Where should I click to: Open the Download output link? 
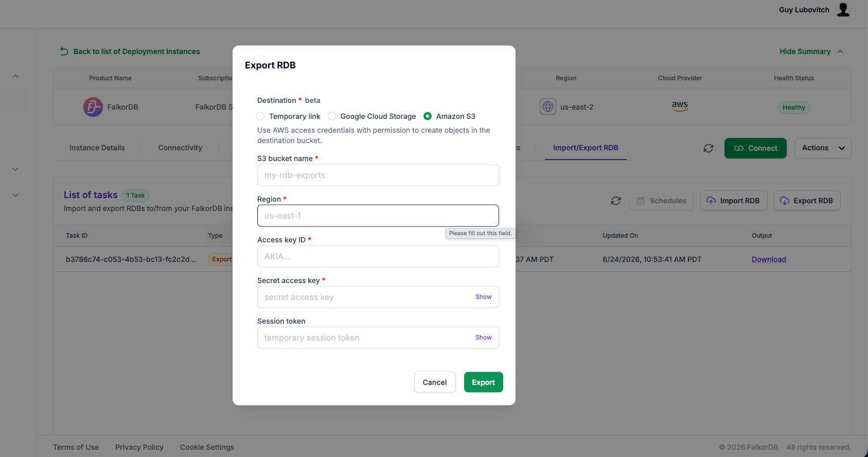tap(769, 259)
